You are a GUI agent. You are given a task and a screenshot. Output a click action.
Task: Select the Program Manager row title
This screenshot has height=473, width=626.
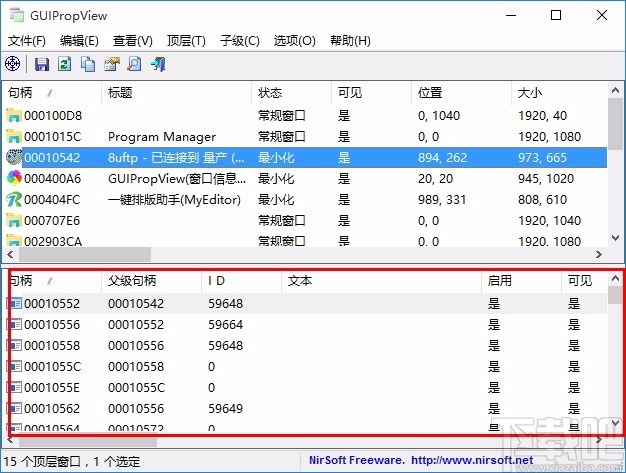tap(162, 137)
